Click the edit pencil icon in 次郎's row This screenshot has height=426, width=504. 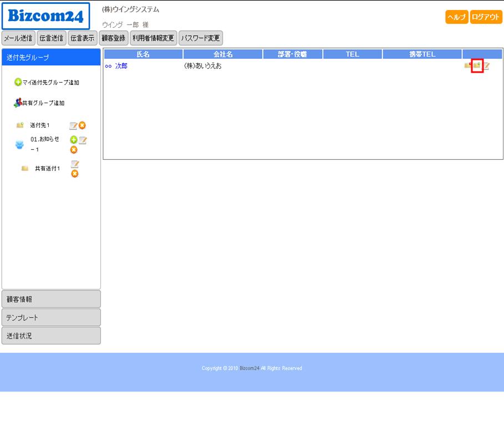click(x=487, y=66)
